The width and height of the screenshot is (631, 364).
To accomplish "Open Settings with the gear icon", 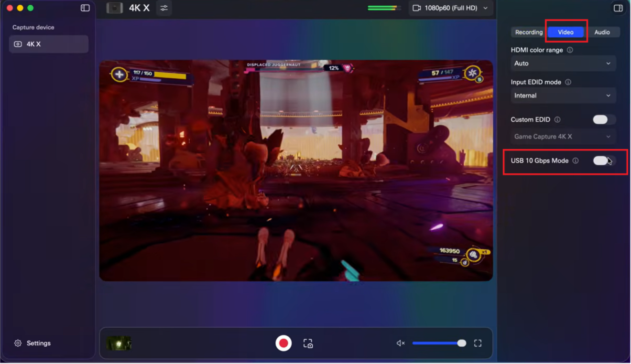I will tap(18, 343).
